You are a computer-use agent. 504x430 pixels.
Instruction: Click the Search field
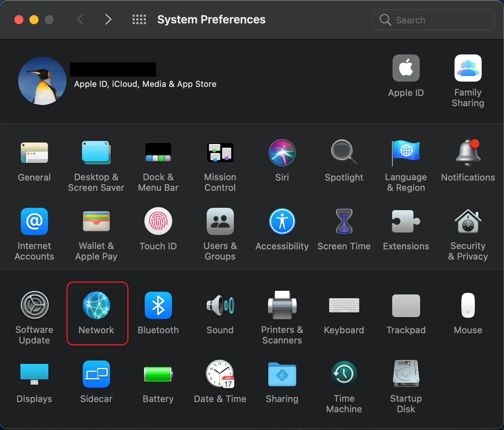tap(433, 20)
